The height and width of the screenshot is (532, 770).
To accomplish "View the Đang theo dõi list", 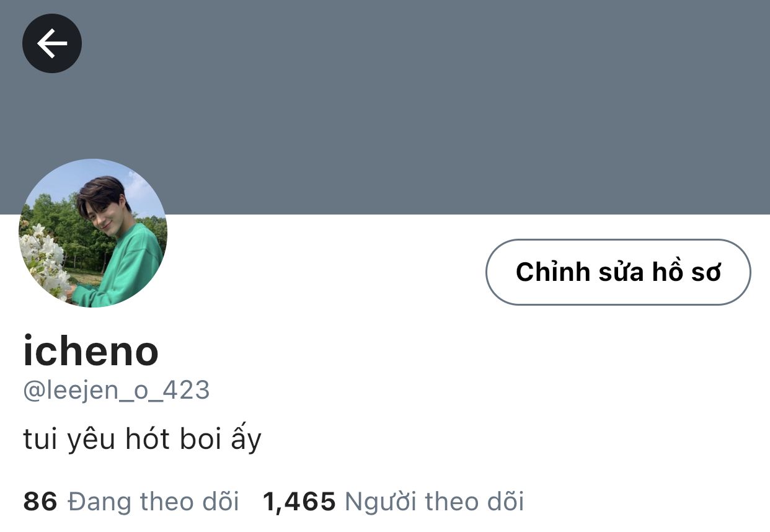I will pos(153,501).
